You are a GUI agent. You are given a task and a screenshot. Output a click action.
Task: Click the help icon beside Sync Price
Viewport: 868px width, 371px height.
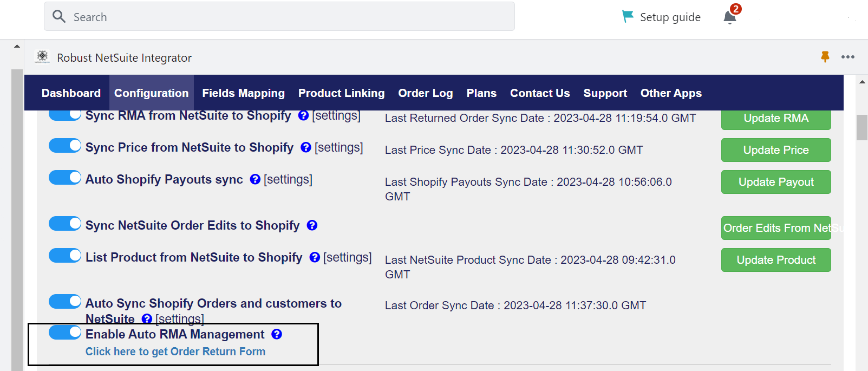(x=306, y=147)
